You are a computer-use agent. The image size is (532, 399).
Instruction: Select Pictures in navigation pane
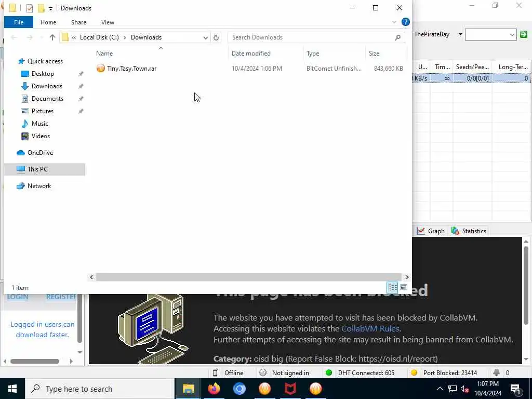tap(43, 111)
